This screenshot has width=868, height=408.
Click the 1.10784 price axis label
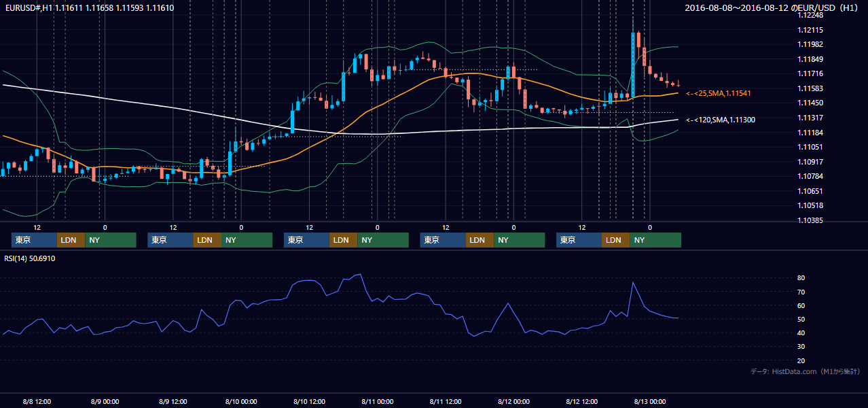tap(811, 176)
